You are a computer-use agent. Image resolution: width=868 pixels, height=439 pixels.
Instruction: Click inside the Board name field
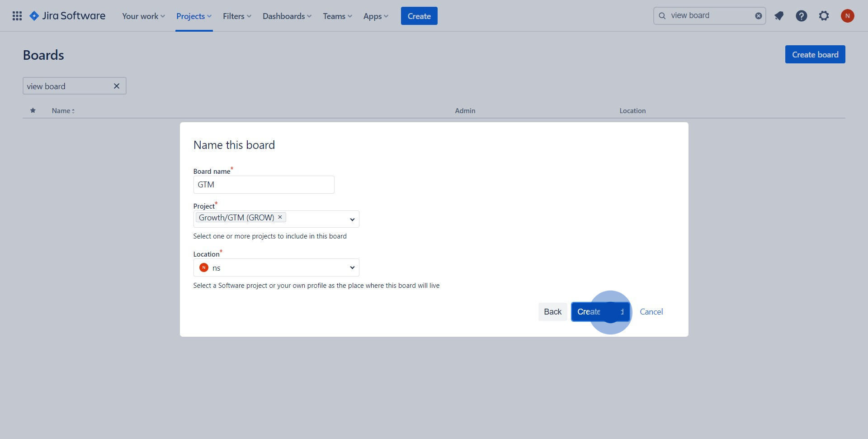tap(264, 184)
